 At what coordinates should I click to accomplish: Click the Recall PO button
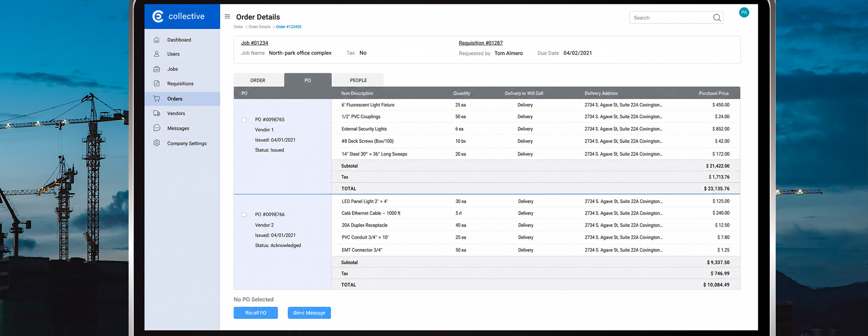point(256,313)
